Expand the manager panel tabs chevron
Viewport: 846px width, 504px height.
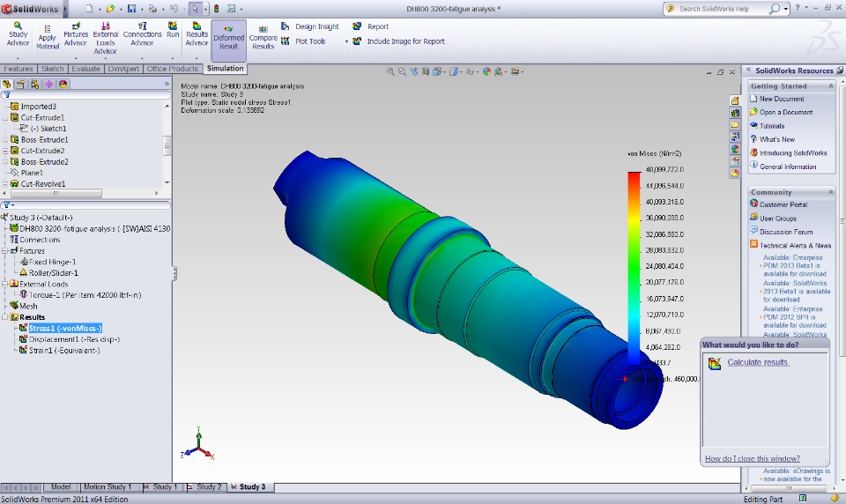click(167, 85)
